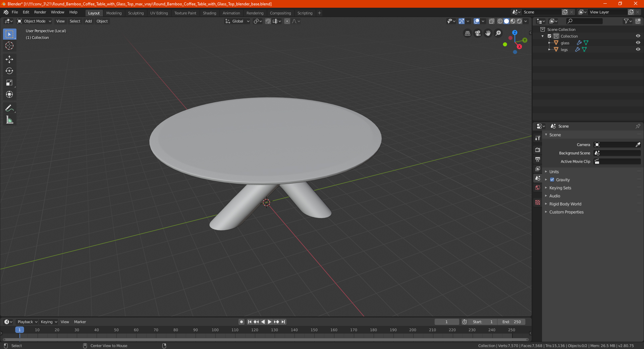Click the camera eyedropper icon
This screenshot has height=349, width=644.
tap(638, 145)
